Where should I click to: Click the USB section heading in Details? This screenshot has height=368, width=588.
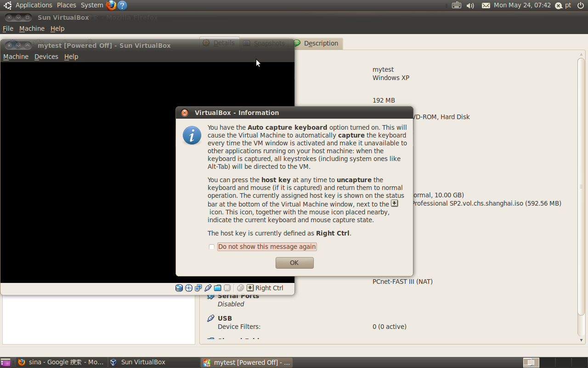(225, 318)
